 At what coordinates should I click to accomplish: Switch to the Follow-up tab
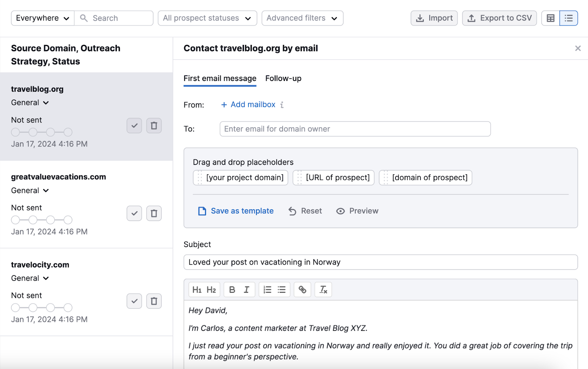pos(283,78)
